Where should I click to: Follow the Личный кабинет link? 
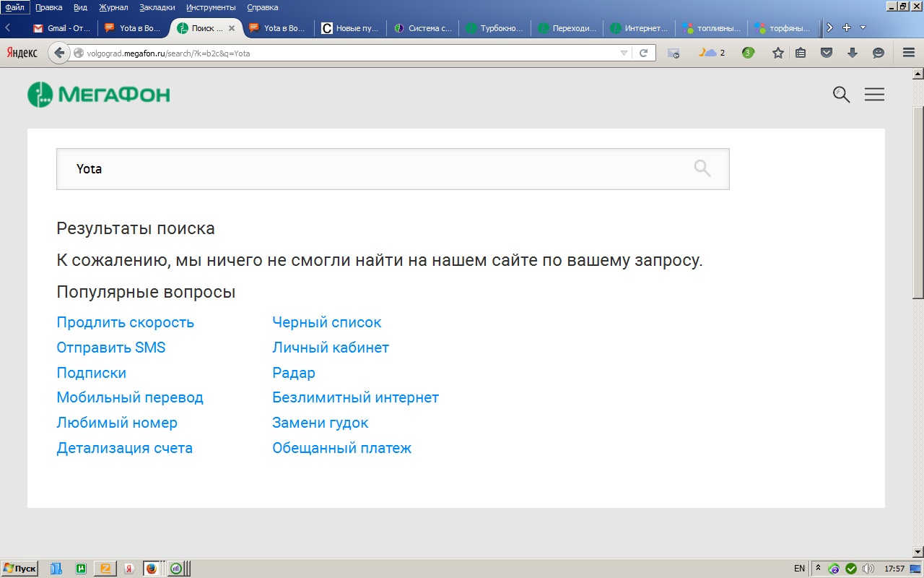330,348
